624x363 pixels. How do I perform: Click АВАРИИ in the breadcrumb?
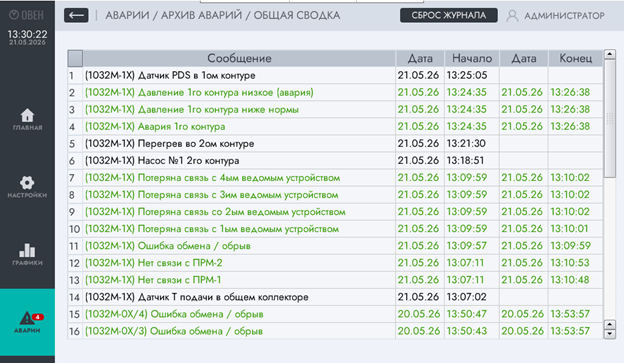tap(127, 16)
